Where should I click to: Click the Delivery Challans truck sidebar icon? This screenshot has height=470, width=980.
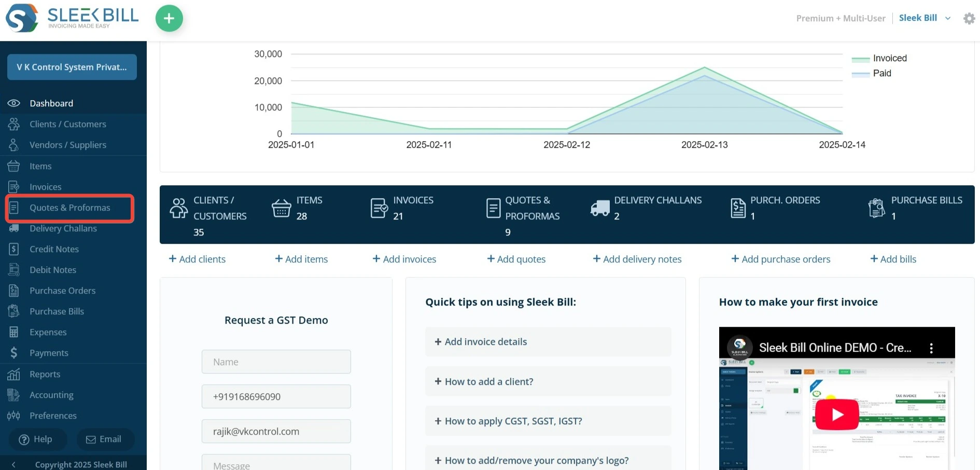tap(14, 228)
